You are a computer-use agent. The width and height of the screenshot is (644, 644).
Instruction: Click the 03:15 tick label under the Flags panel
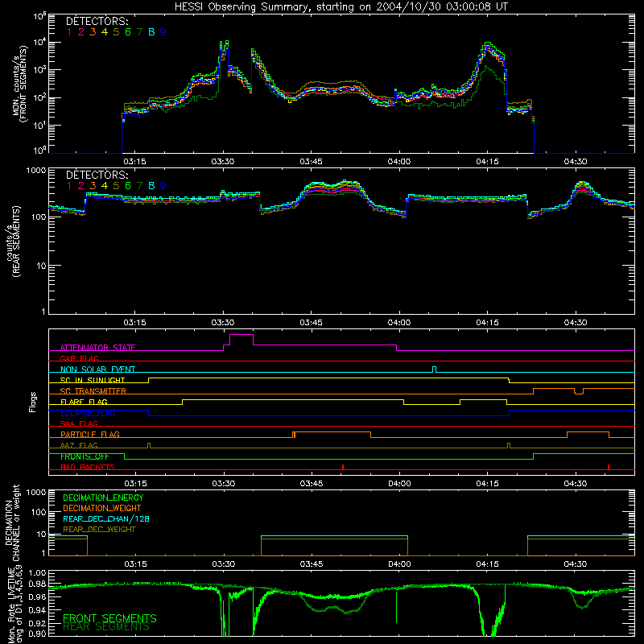pyautogui.click(x=135, y=484)
